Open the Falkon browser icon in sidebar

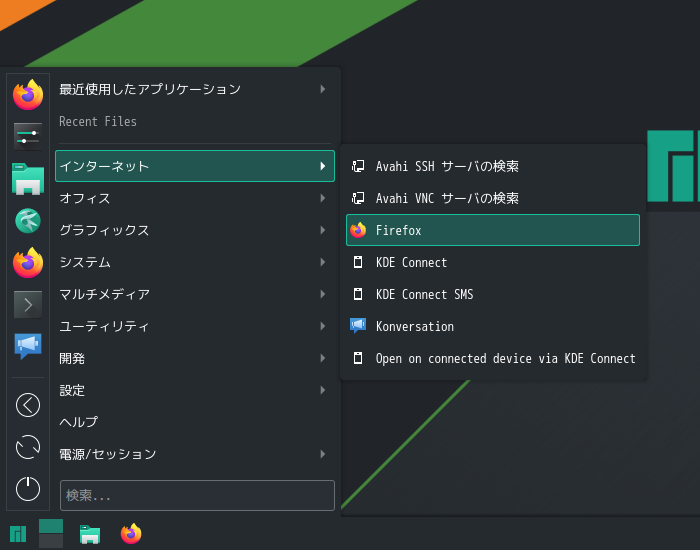click(28, 221)
